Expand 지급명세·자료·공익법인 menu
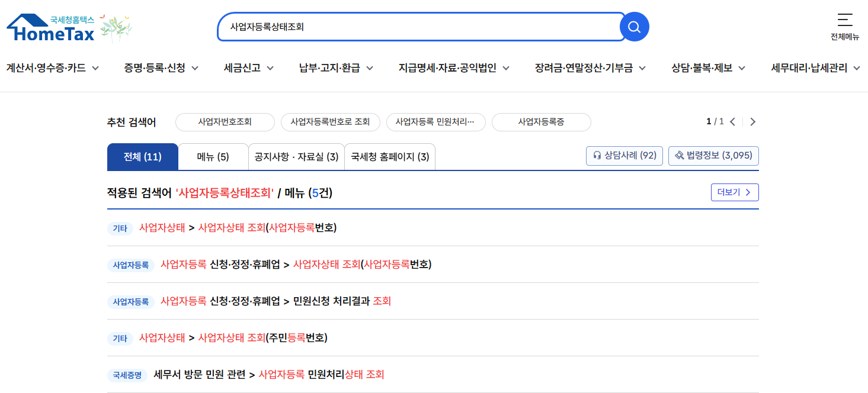This screenshot has width=868, height=393. click(x=454, y=68)
